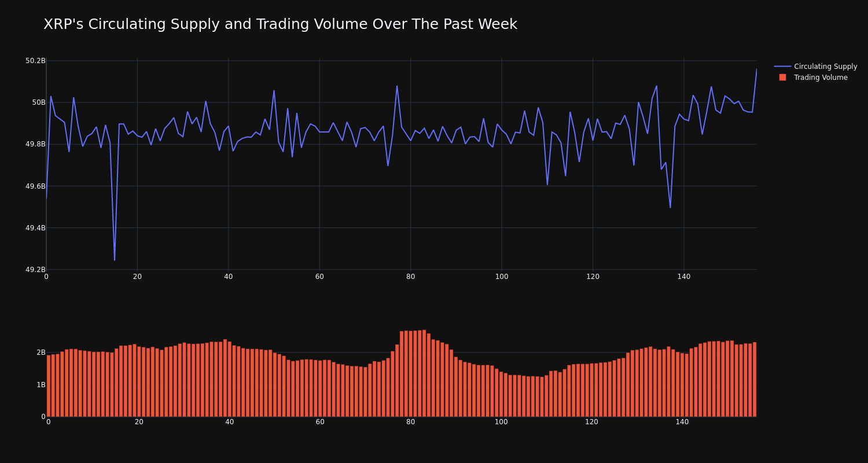Click x-axis tick 80 under supply chart

point(410,277)
